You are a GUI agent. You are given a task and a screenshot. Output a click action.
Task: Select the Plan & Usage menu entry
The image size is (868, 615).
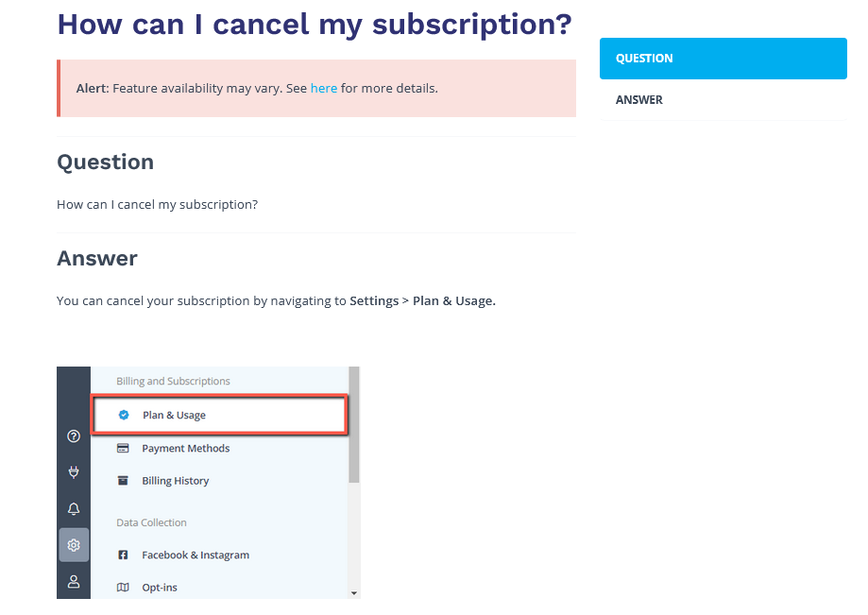(x=176, y=415)
